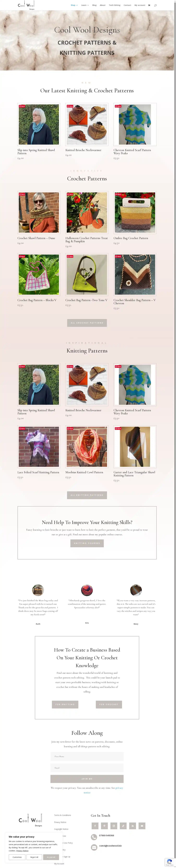Screen dimensions: 176x868
Task: Open the Tech Editing menu item
Action: coord(114,5)
